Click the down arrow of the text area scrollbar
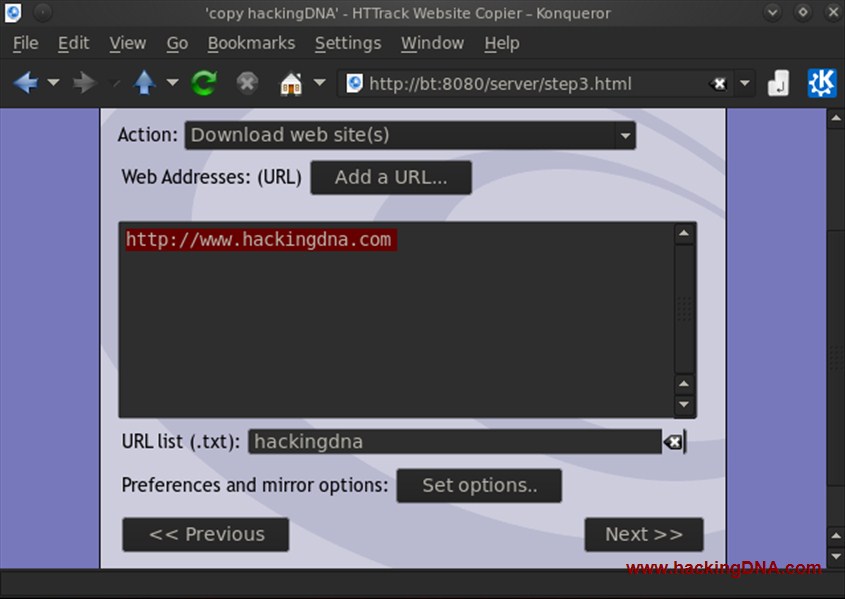This screenshot has width=845, height=599. [x=685, y=405]
